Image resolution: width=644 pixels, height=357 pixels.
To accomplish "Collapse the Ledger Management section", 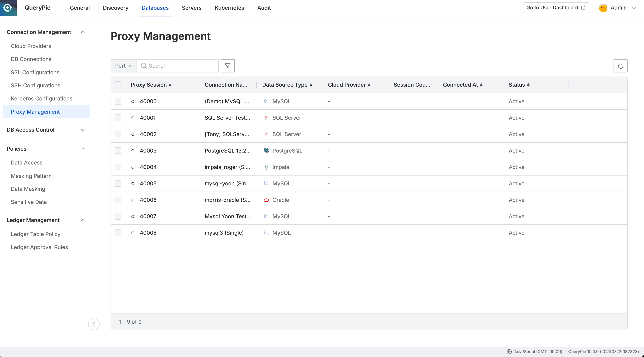I will (83, 220).
